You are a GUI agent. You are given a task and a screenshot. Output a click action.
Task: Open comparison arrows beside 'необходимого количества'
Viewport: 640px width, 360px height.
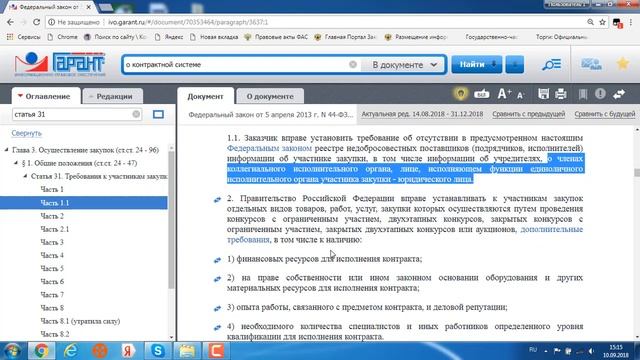click(217, 328)
